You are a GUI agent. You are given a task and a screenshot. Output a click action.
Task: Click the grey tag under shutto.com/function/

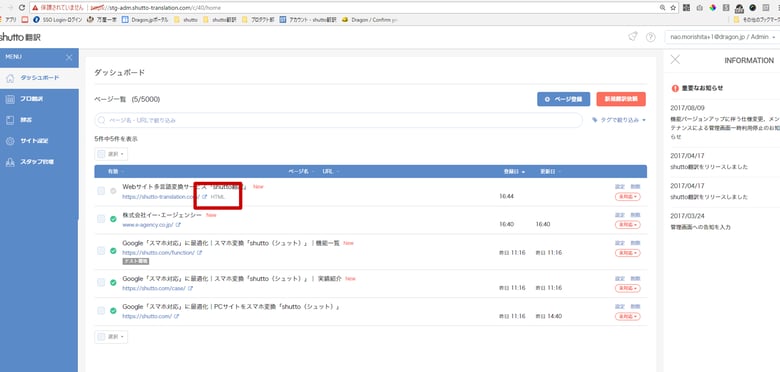pyautogui.click(x=135, y=261)
